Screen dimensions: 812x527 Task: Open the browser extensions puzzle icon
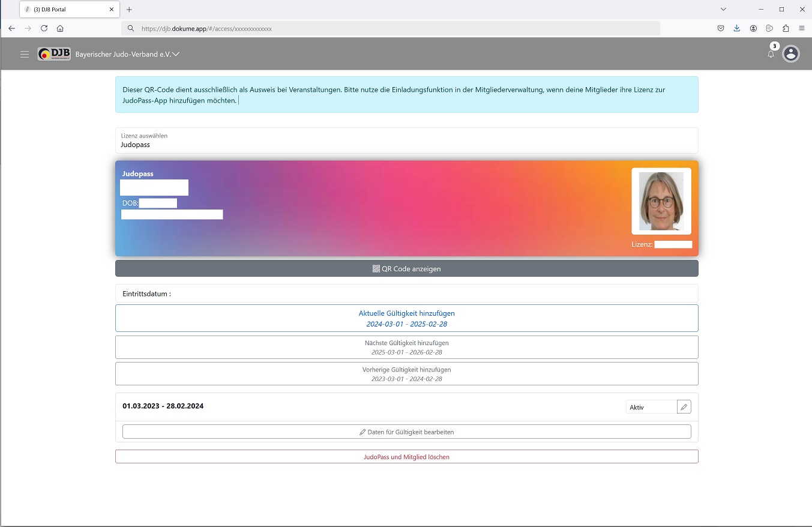[786, 28]
